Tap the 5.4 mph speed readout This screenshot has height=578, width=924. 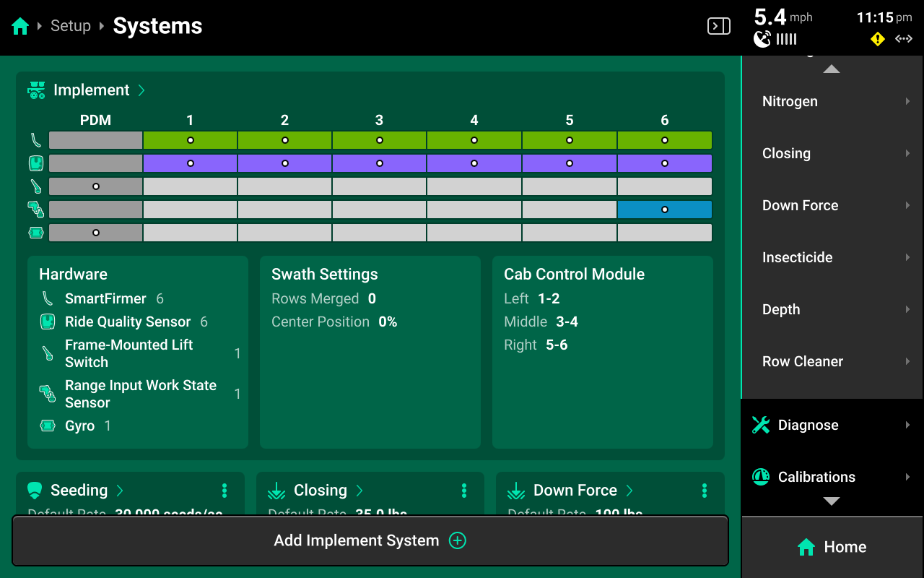click(783, 17)
